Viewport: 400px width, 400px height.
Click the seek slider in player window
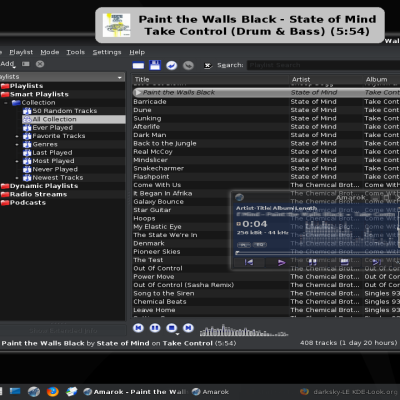317,253
